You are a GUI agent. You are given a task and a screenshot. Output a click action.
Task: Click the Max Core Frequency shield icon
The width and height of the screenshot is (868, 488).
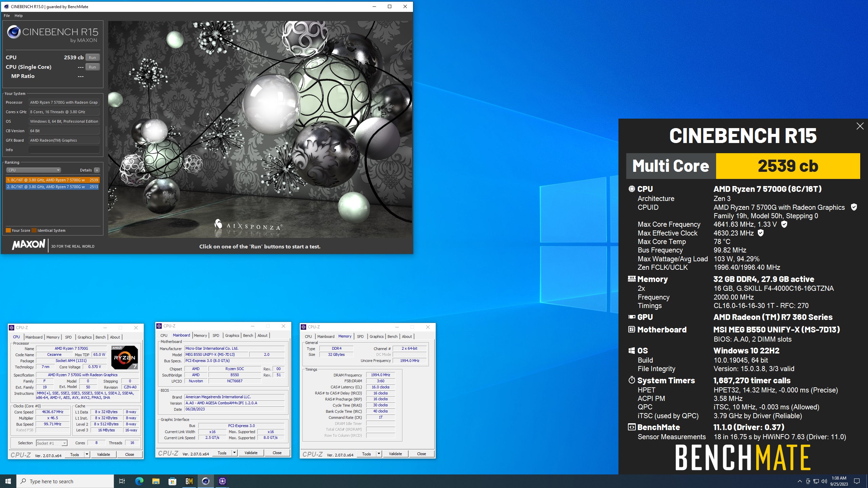784,224
